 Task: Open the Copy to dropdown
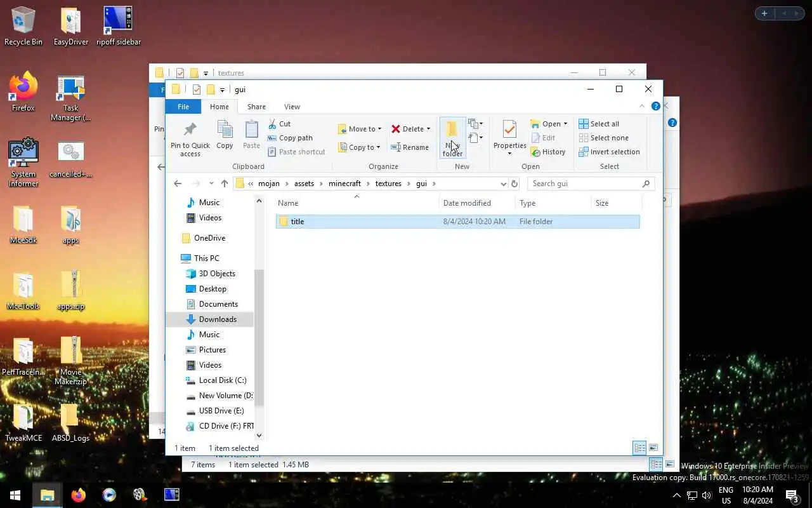point(359,147)
